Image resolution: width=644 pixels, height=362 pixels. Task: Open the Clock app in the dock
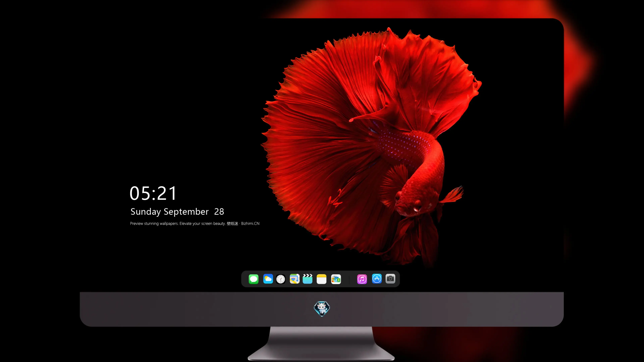click(x=281, y=279)
